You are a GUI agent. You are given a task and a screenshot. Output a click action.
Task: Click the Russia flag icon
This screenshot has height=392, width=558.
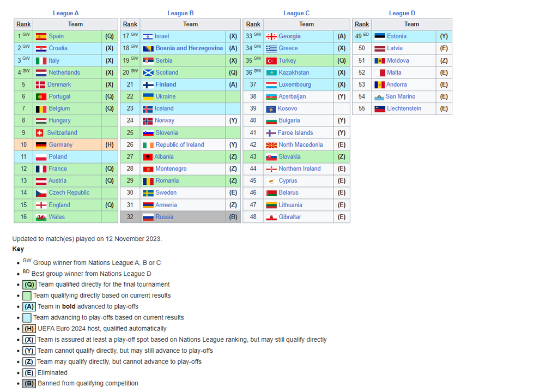click(x=148, y=217)
